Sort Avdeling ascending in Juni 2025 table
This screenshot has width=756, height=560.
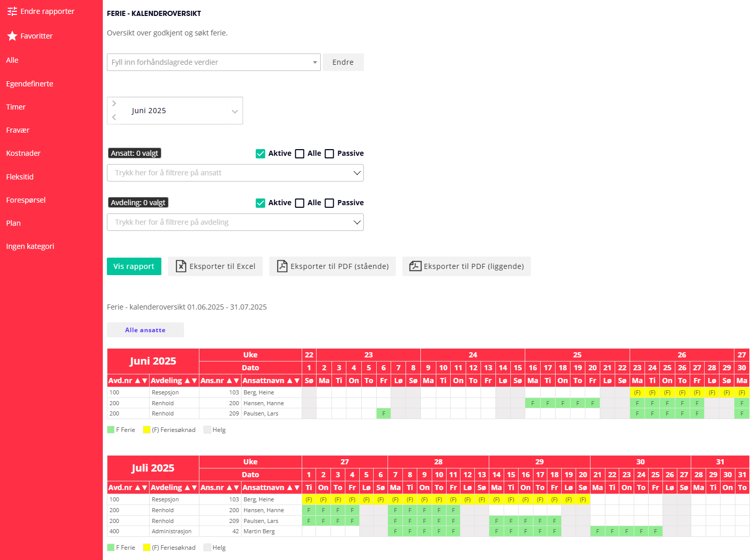coord(187,381)
